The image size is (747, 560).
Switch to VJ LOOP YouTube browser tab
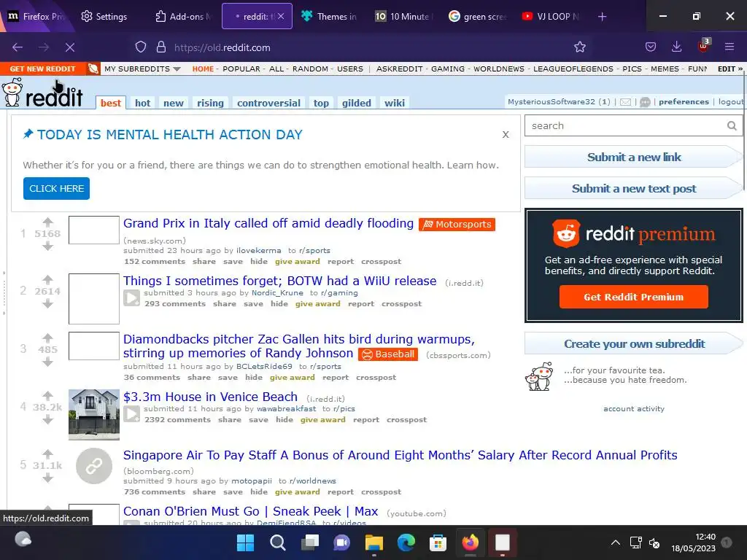(551, 17)
